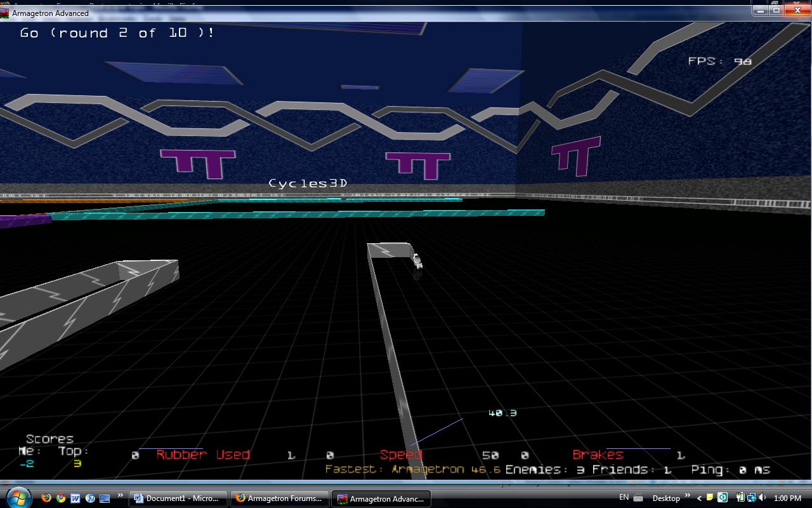Expand hidden Quick Launch items chevron

[120, 497]
